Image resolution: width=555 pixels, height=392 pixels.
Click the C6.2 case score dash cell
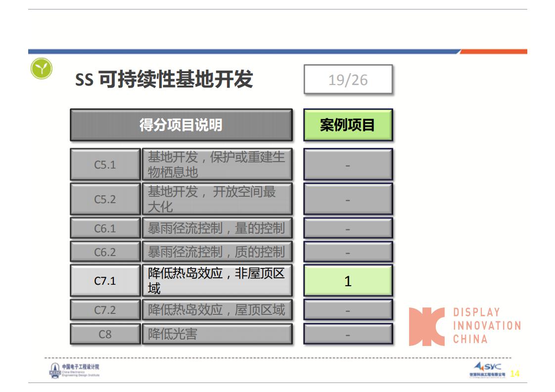(x=348, y=252)
